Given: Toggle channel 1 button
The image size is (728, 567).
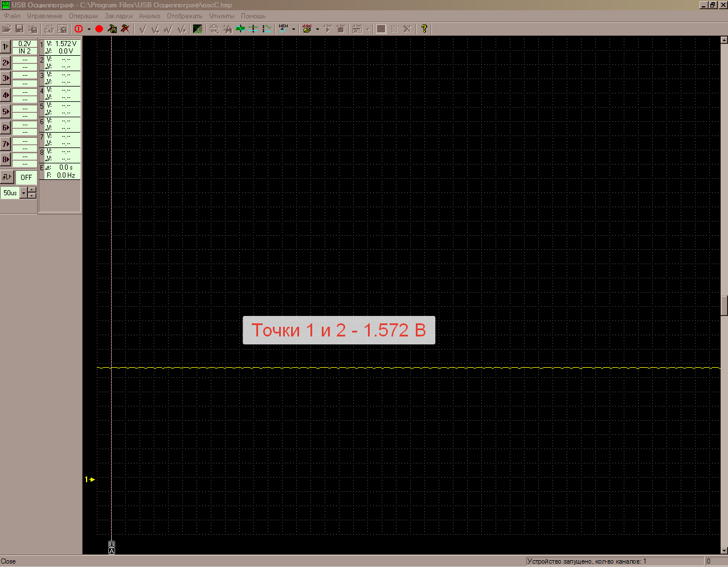Looking at the screenshot, I should coord(6,47).
